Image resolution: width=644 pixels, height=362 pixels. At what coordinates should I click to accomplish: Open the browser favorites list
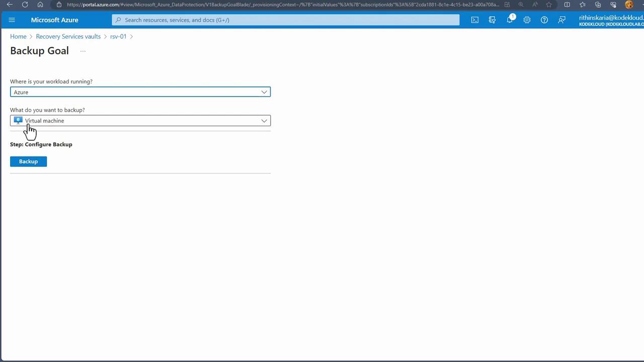pyautogui.click(x=583, y=5)
